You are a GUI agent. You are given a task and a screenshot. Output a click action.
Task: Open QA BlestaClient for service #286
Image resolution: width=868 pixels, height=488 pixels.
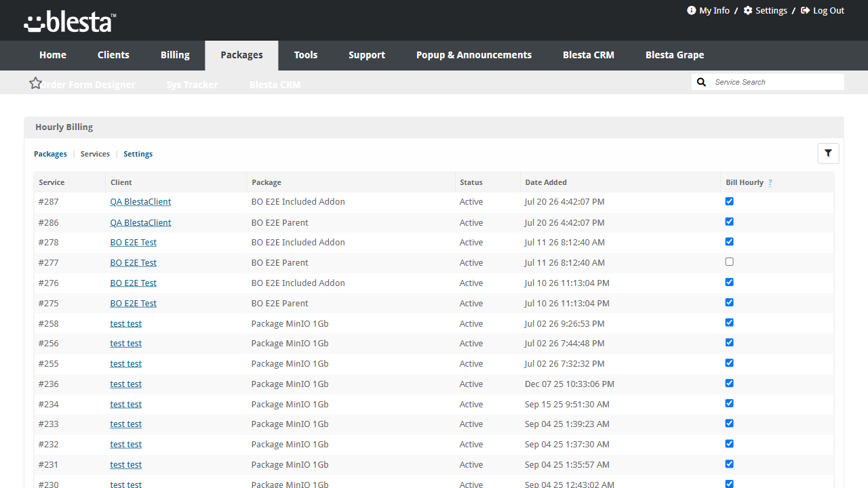click(x=140, y=222)
